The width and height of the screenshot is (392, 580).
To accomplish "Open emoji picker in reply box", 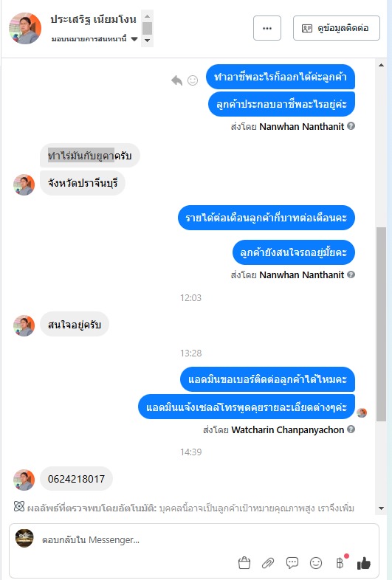I will (316, 562).
